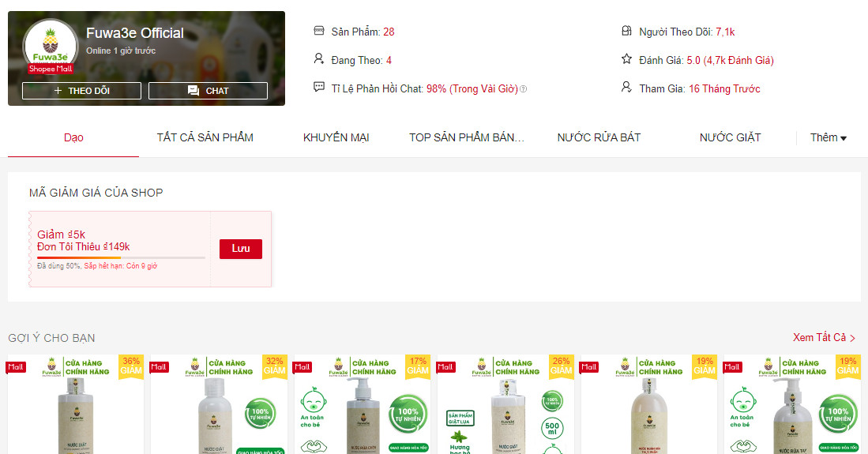Click the products box icon beside Sản Phẩm
This screenshot has height=454, width=868.
point(319,31)
